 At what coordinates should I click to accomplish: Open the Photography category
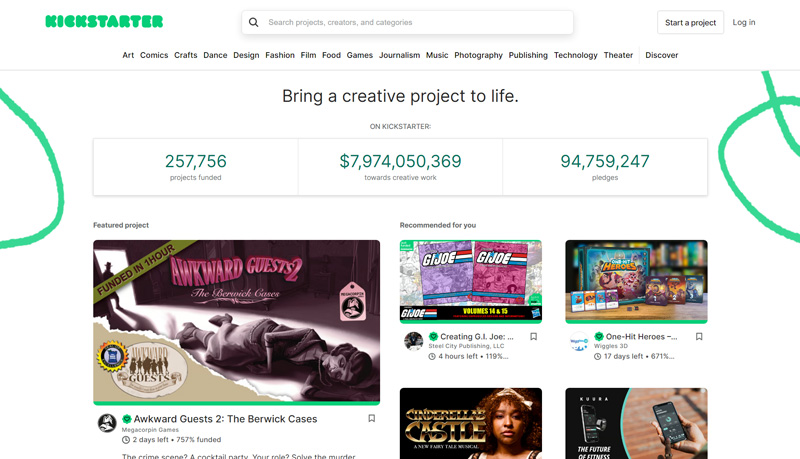[x=479, y=55]
